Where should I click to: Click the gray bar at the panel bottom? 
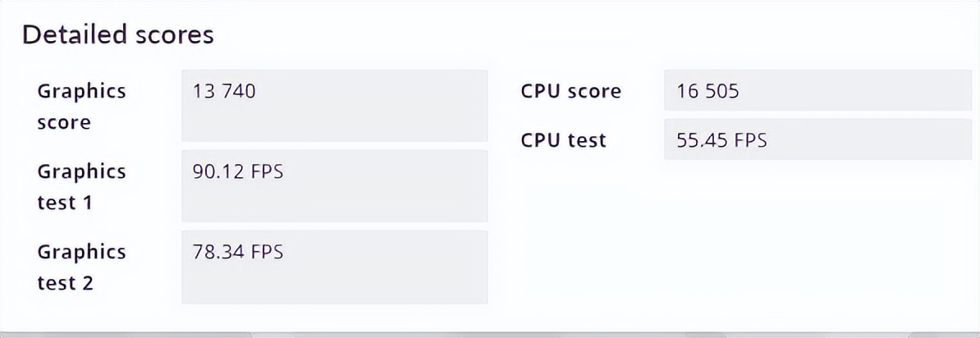pyautogui.click(x=490, y=334)
